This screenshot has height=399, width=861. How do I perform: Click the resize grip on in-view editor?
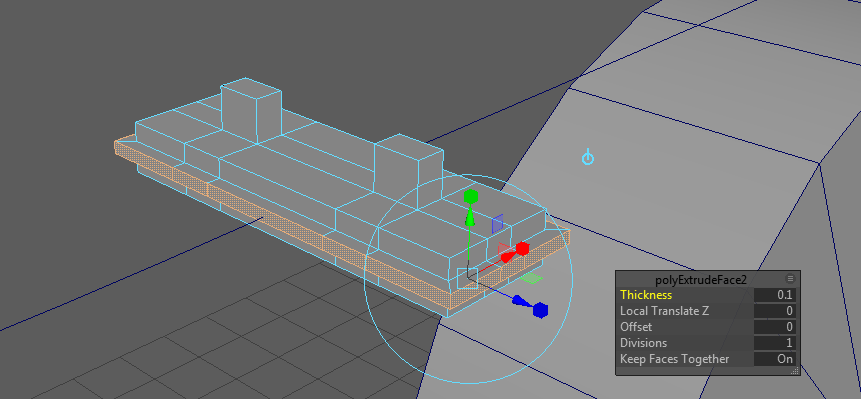[x=794, y=370]
